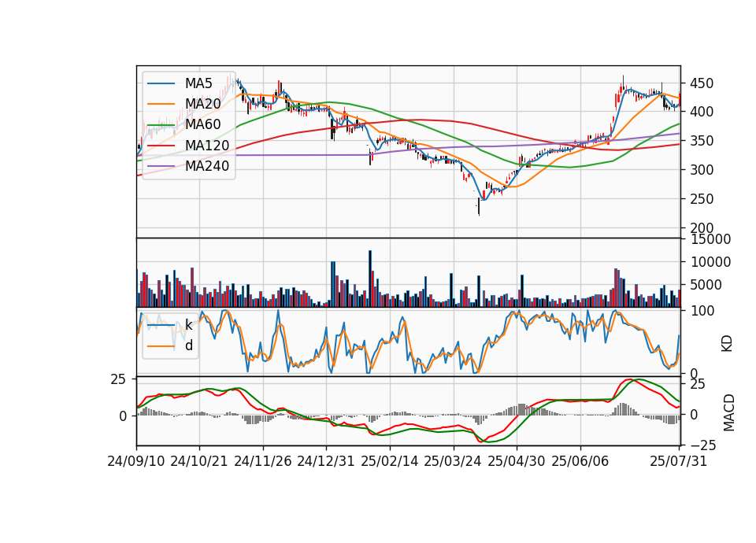The image size is (756, 543).
Task: Click the KD axis title
Action: (727, 344)
